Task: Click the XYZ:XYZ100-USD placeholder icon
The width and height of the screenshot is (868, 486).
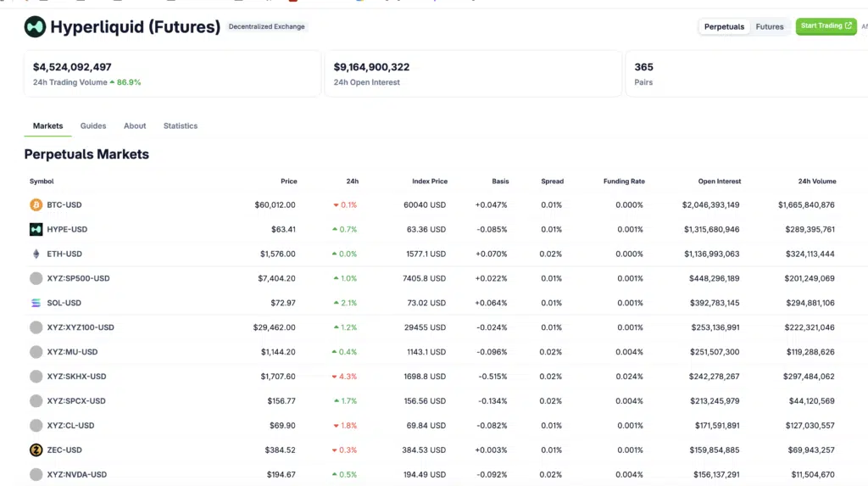Action: point(36,327)
